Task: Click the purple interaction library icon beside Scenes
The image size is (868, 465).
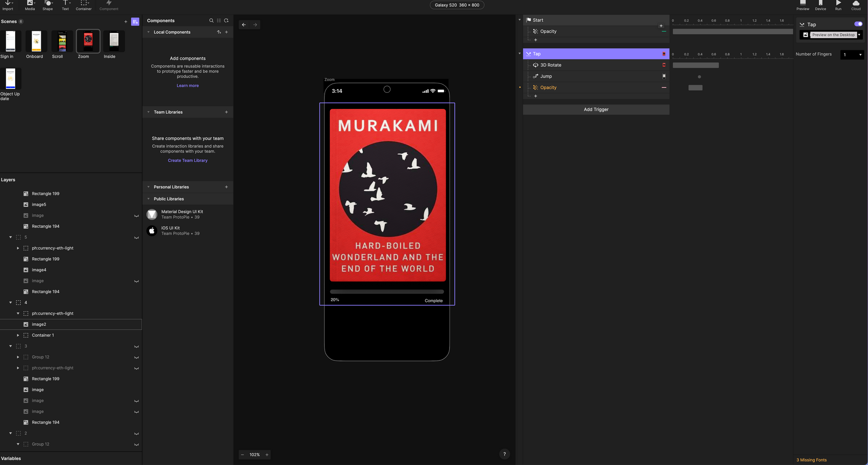Action: click(135, 22)
